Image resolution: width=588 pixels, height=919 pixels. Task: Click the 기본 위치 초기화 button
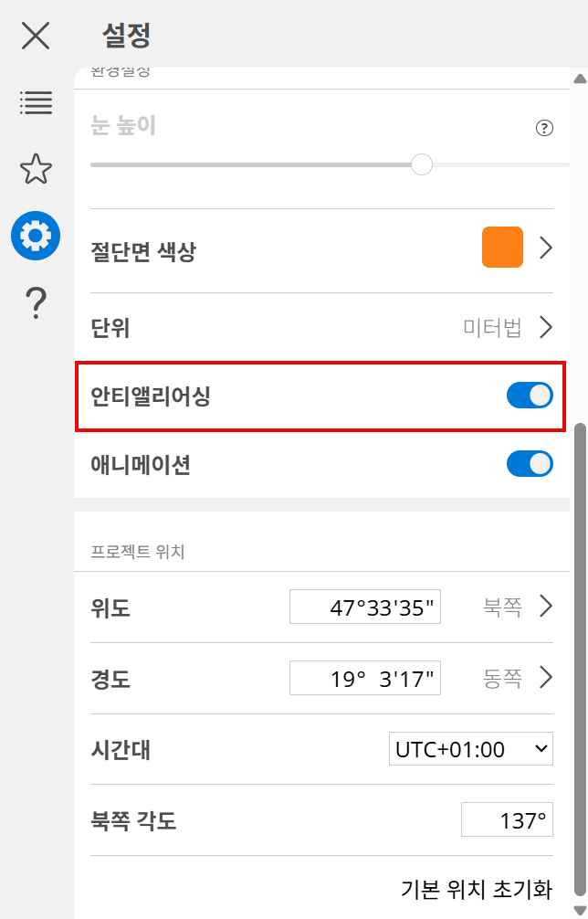click(477, 889)
